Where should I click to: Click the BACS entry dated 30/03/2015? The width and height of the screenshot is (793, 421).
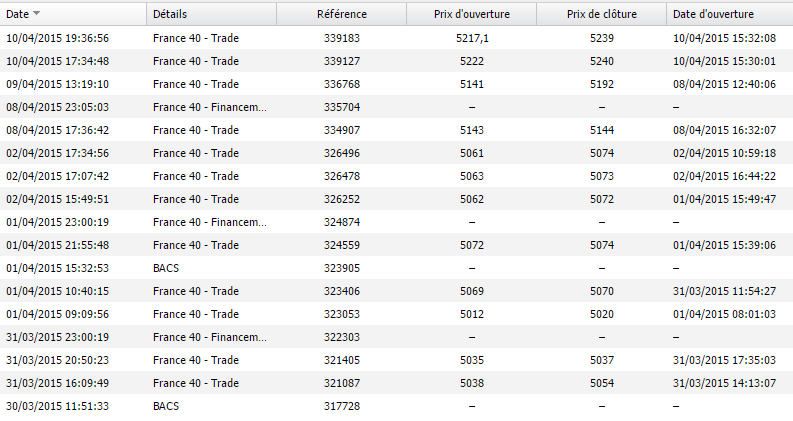point(57,406)
